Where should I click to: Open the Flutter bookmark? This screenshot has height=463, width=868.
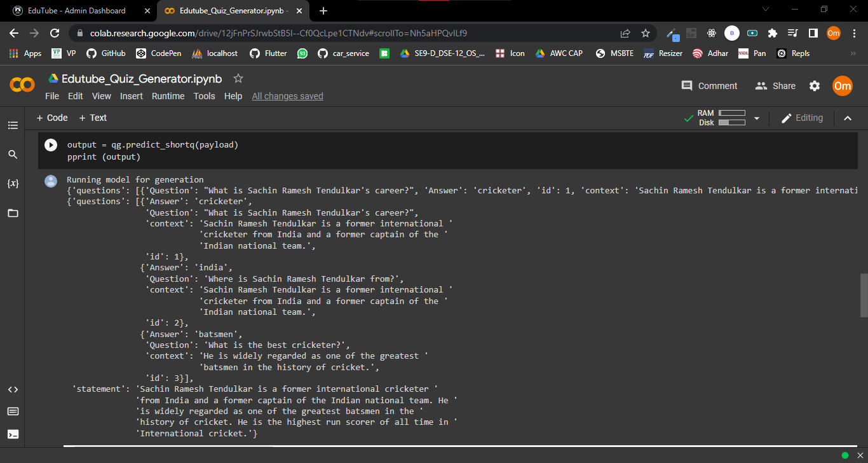point(268,53)
